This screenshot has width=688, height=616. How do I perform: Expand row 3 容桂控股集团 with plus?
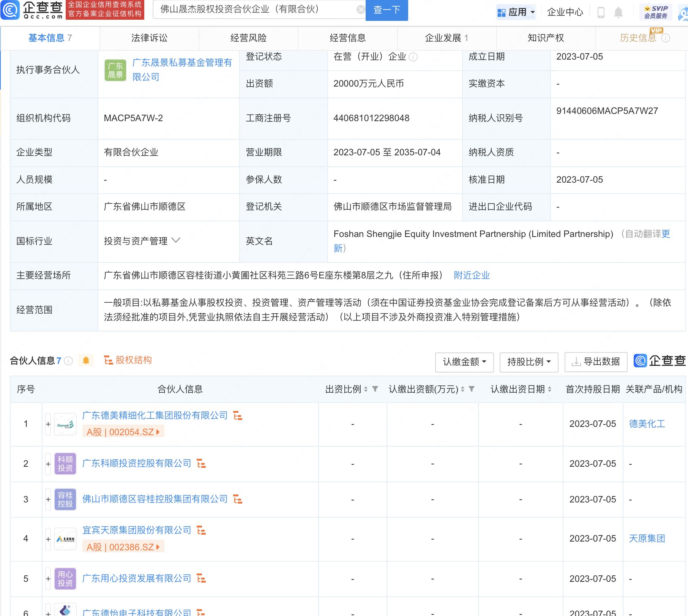tap(48, 499)
